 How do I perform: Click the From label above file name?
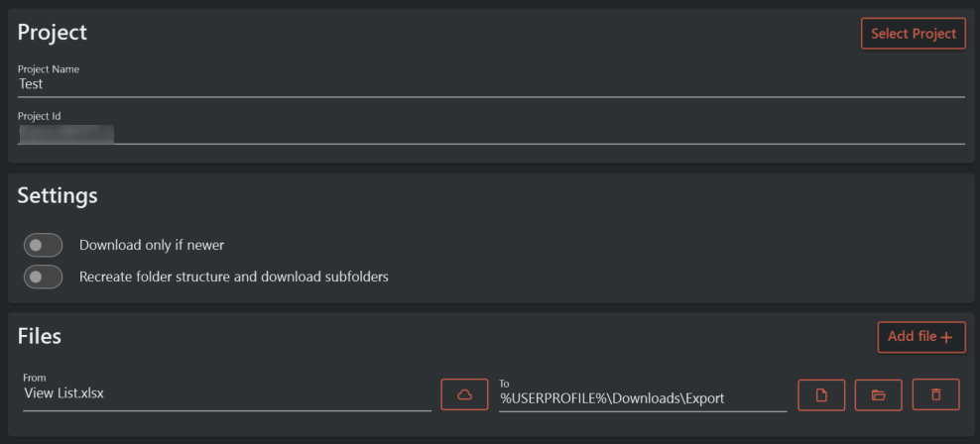[x=33, y=378]
